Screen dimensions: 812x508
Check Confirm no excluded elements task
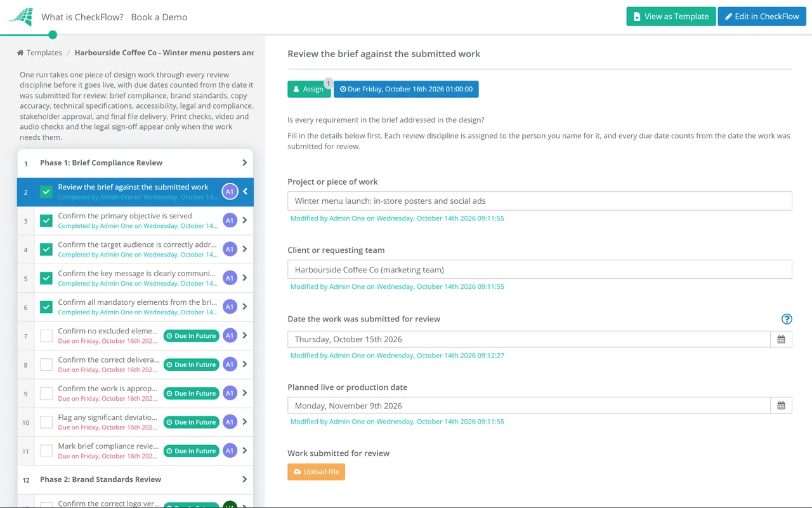[x=46, y=336]
